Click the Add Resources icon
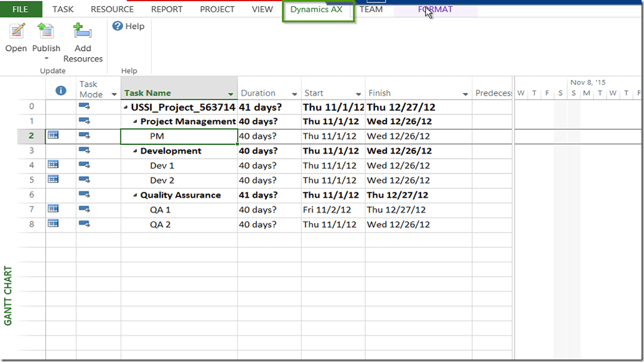Screen dimensions: 644x362 (82, 30)
